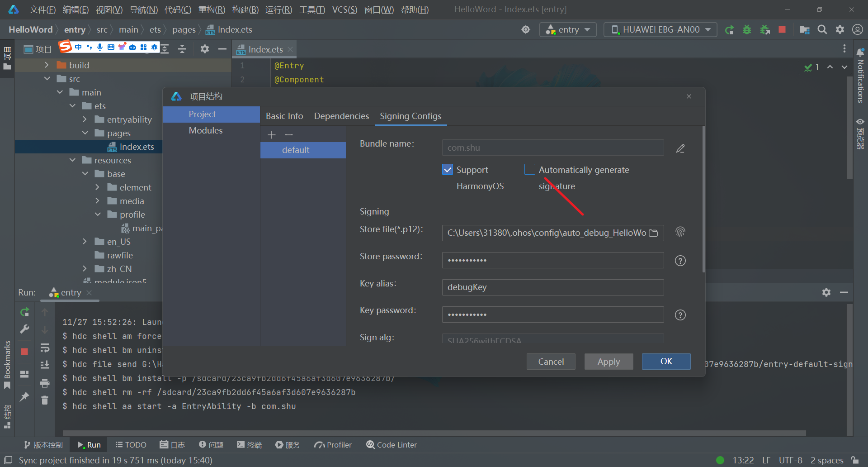Image resolution: width=868 pixels, height=467 pixels.
Task: Click the user account avatar icon
Action: 858,30
